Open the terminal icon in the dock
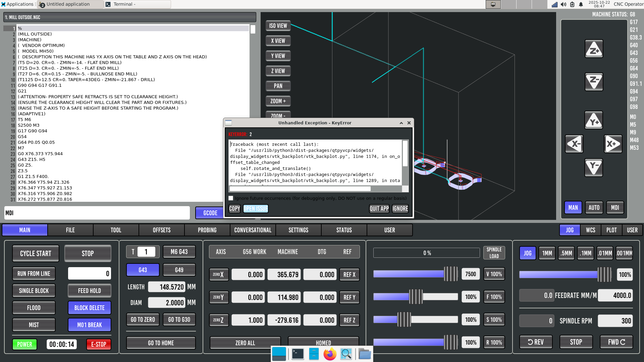The image size is (644, 362). click(x=298, y=354)
